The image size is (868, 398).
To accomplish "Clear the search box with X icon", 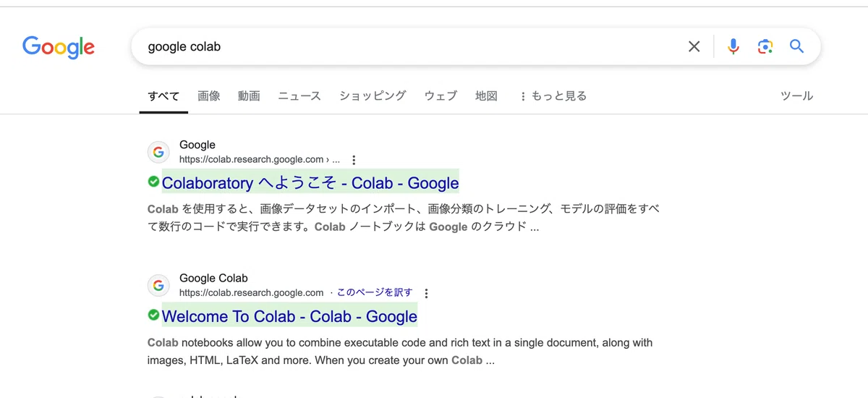I will tap(694, 46).
